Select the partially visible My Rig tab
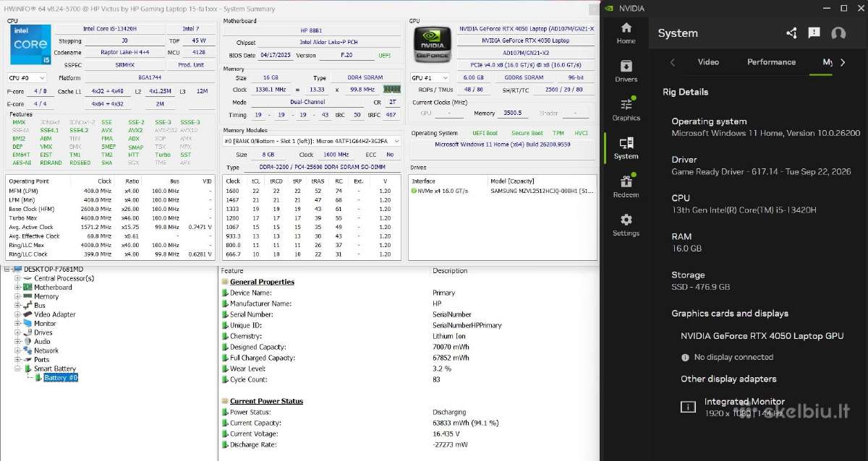This screenshot has height=461, width=868. pyautogui.click(x=827, y=62)
